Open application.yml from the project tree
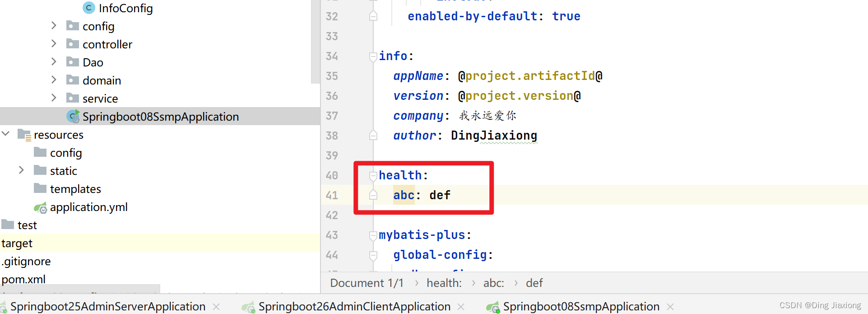The height and width of the screenshot is (314, 868). pos(88,207)
